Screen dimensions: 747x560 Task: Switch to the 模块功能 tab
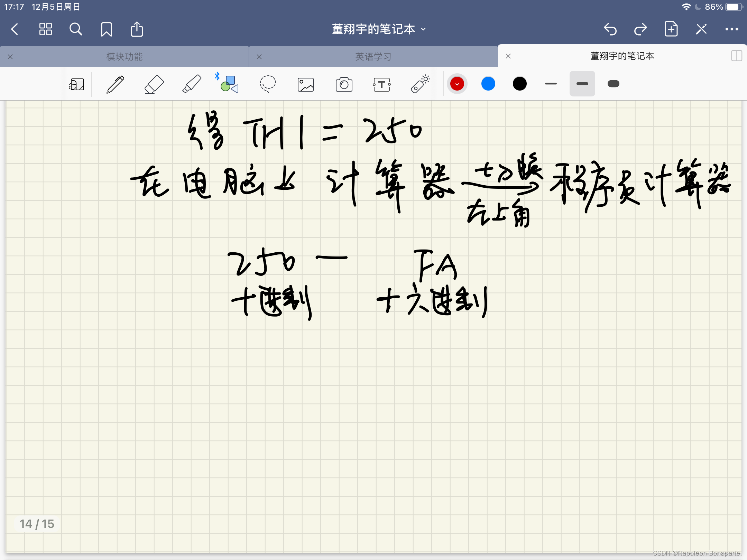click(124, 57)
